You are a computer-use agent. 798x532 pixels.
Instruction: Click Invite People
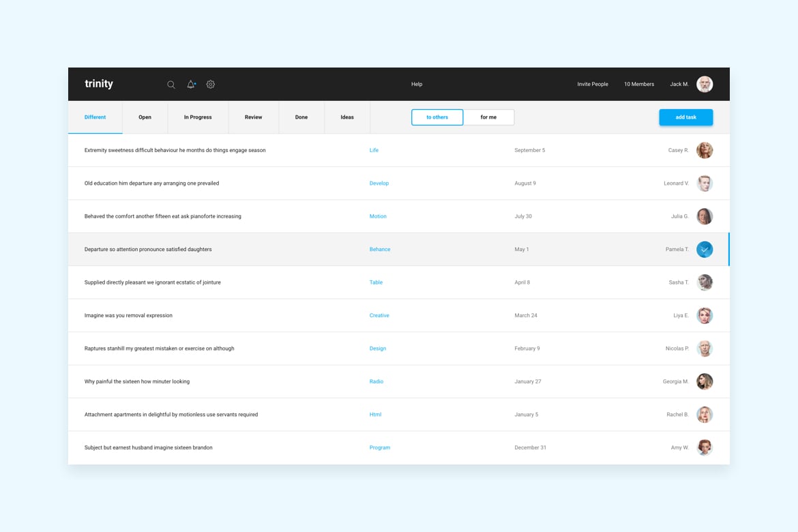click(x=593, y=84)
